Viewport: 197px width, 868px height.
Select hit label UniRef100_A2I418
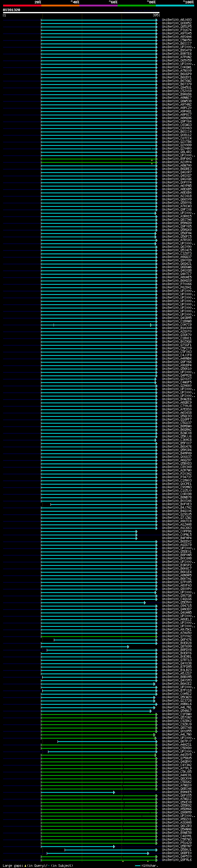click(x=177, y=196)
